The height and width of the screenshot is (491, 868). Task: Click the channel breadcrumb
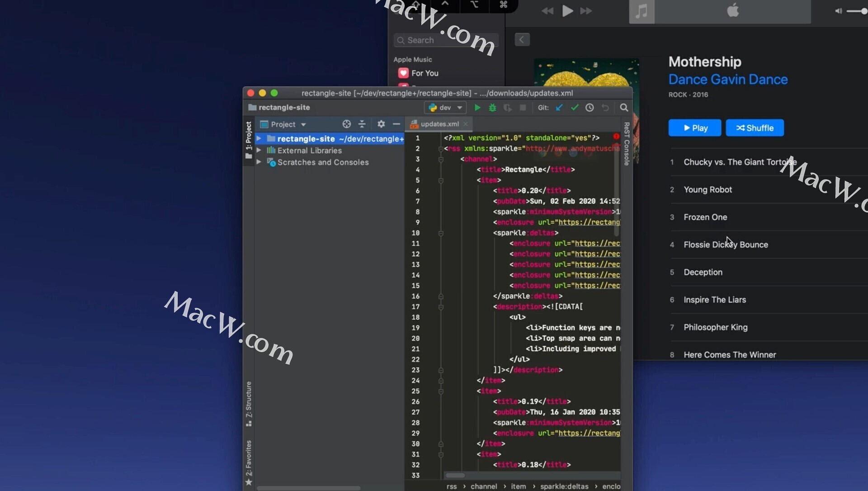pos(484,486)
